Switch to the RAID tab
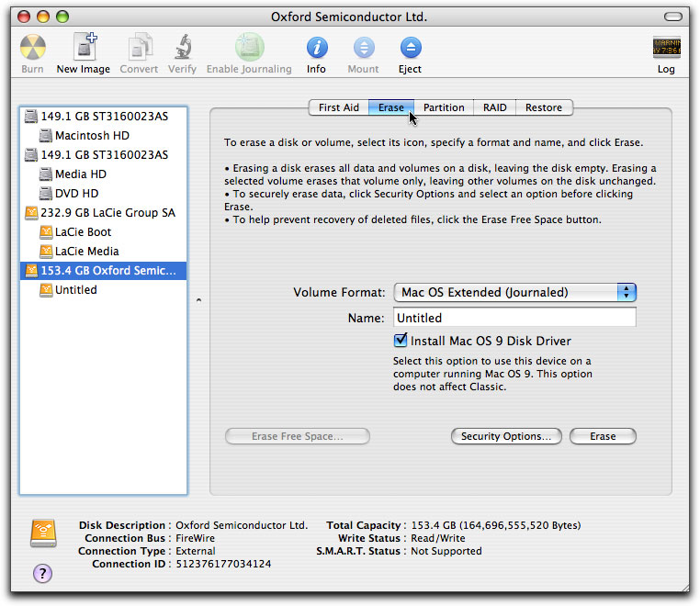 click(494, 107)
